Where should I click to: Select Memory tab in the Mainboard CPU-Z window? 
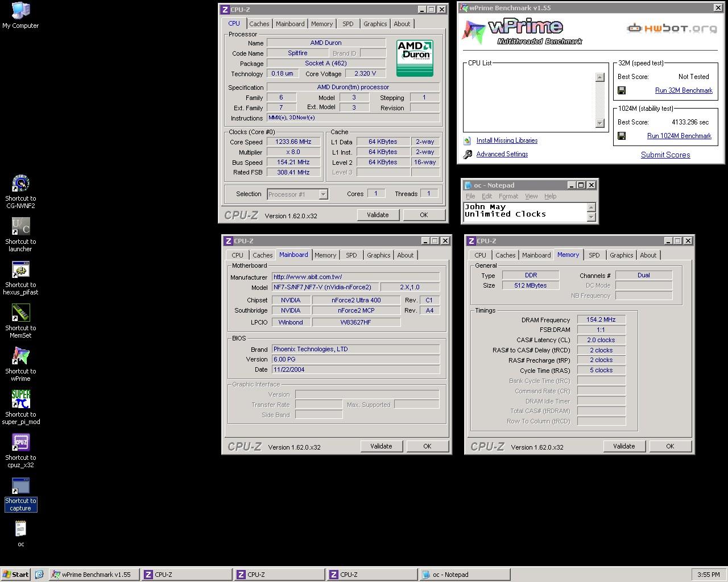(x=325, y=255)
